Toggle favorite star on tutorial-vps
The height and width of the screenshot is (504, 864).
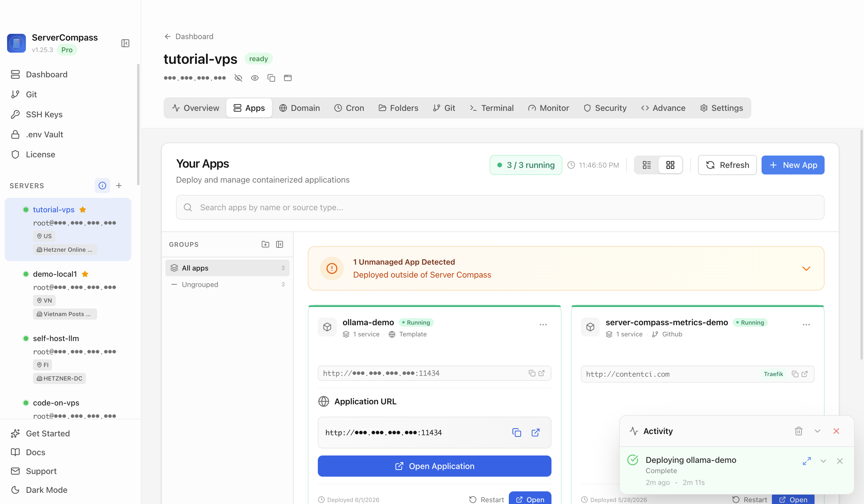83,210
